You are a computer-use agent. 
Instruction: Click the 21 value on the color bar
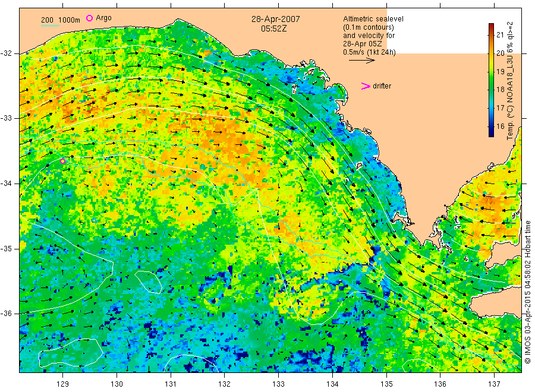(500, 35)
